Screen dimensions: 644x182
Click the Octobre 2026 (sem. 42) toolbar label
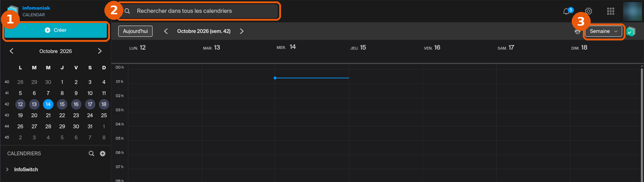pos(204,31)
